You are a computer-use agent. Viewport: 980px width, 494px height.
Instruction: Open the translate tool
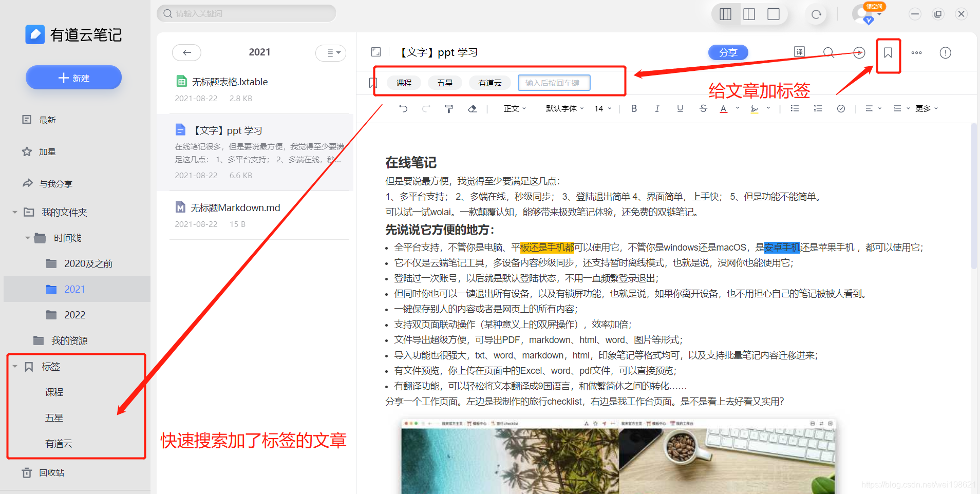(x=798, y=52)
